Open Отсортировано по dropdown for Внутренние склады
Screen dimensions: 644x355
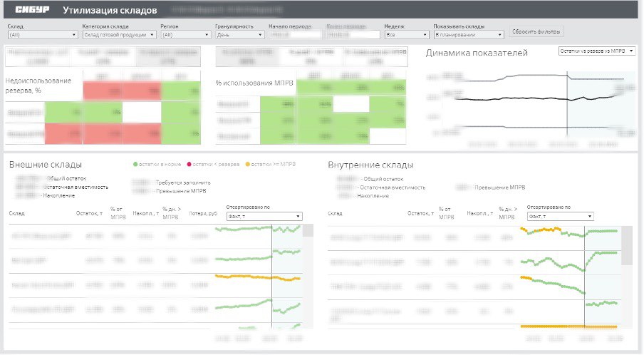coord(560,216)
